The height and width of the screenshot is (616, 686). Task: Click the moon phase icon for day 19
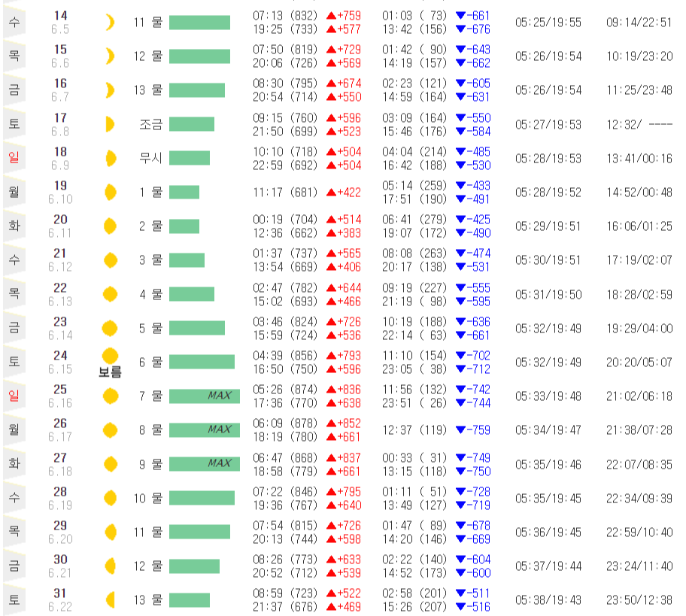(x=111, y=192)
